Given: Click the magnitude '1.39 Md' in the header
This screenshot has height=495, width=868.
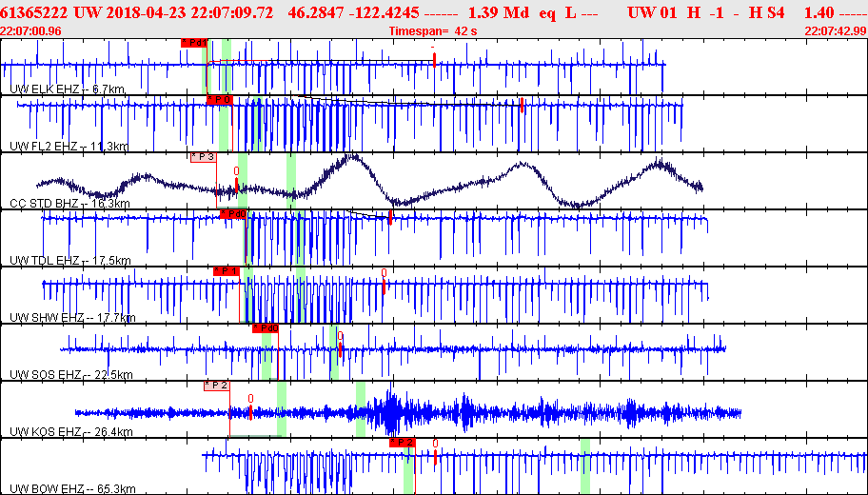Looking at the screenshot, I should click(x=499, y=12).
